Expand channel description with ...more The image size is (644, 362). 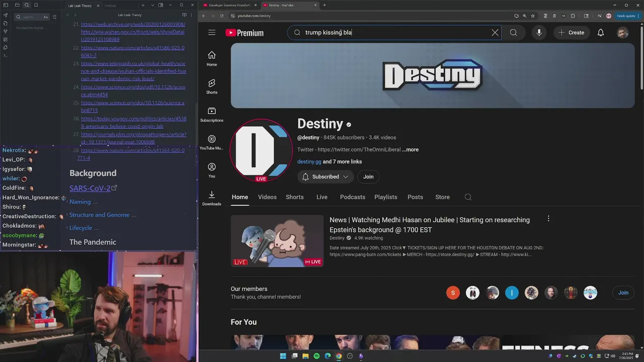(410, 149)
